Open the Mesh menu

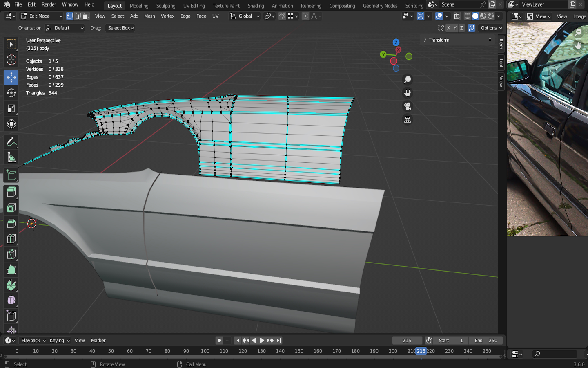(x=149, y=16)
